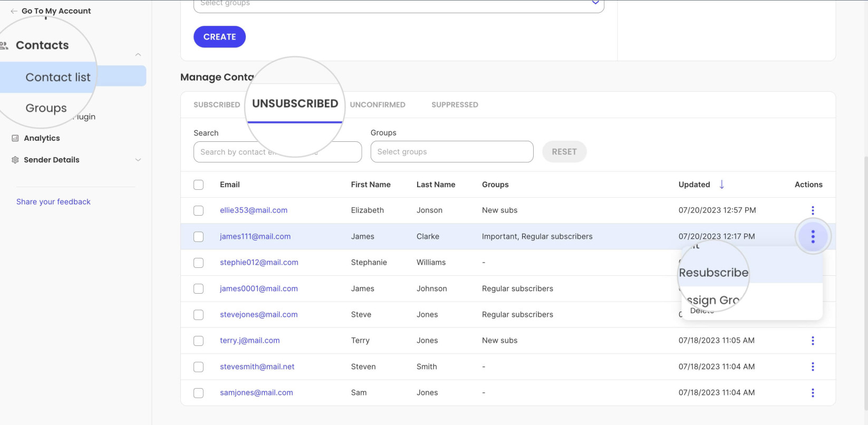Select checkbox for samjones@mail.com
The image size is (868, 425).
click(x=198, y=393)
